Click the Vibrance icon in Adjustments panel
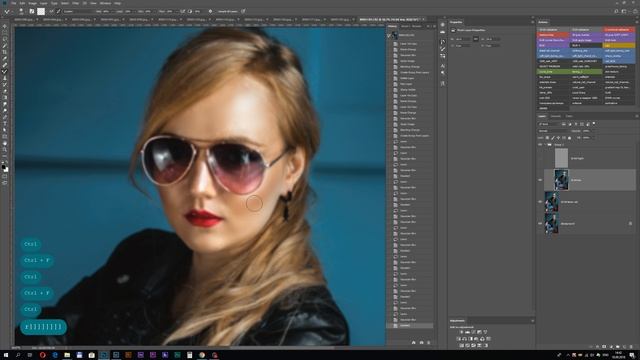640x360 pixels. (x=485, y=332)
